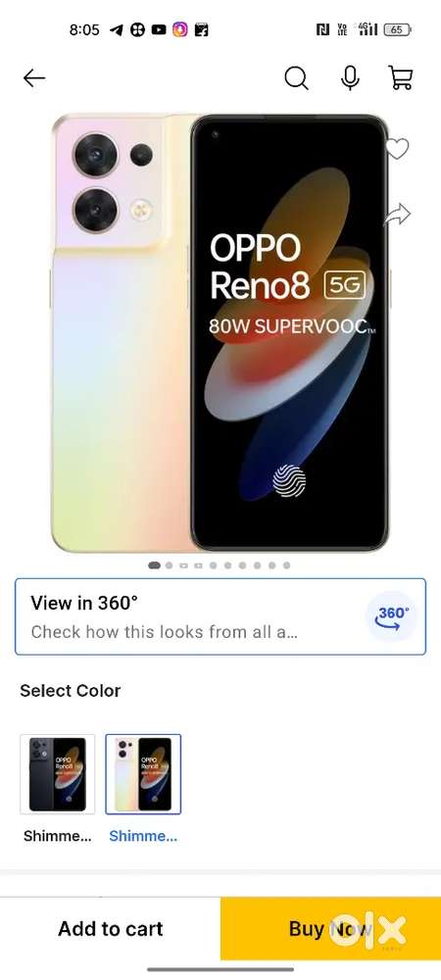The height and width of the screenshot is (980, 441).
Task: Add product to wishlist heart icon
Action: click(x=397, y=149)
